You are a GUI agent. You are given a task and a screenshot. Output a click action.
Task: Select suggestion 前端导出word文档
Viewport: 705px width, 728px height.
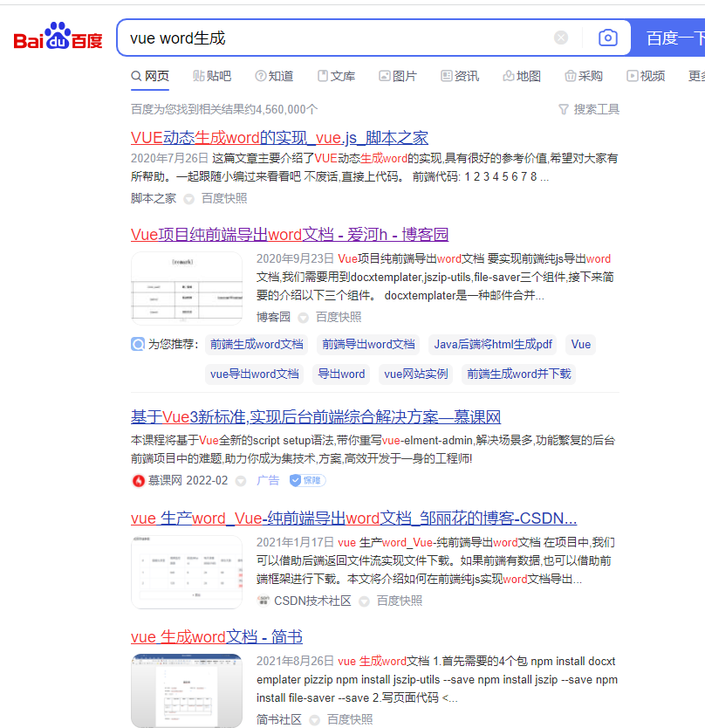(368, 345)
